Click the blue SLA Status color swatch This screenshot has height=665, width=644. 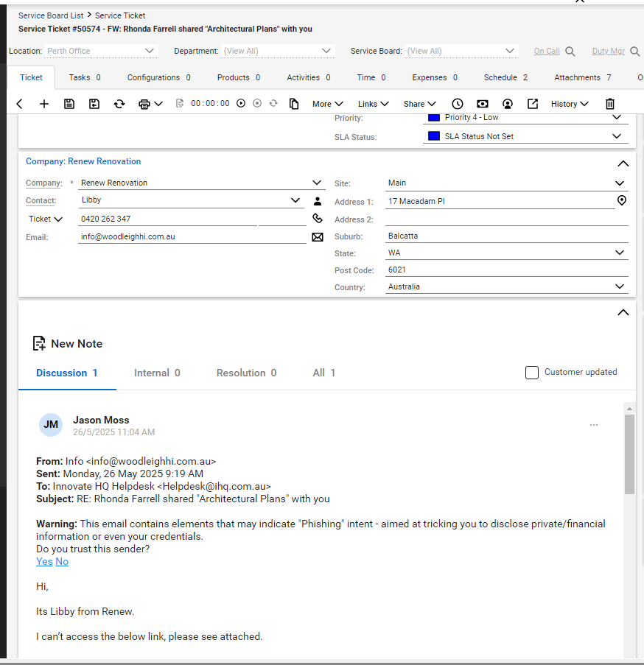433,136
